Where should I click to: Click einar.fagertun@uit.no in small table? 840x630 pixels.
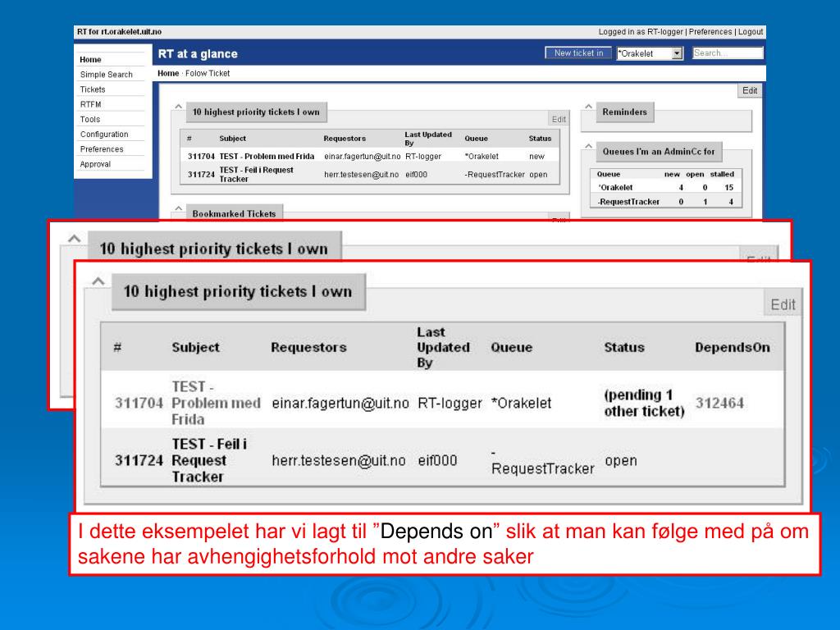click(362, 157)
